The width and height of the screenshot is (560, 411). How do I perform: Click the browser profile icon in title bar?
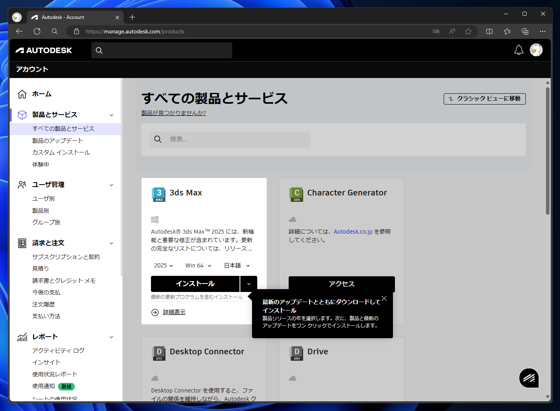coord(17,17)
